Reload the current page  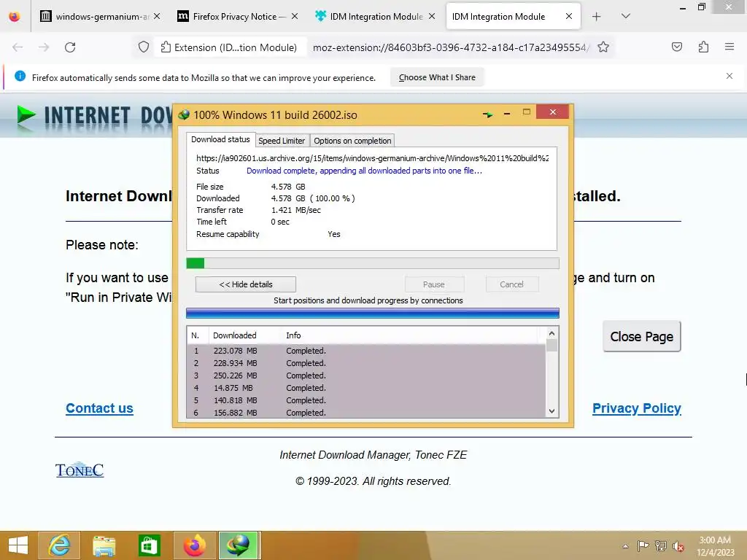click(70, 47)
